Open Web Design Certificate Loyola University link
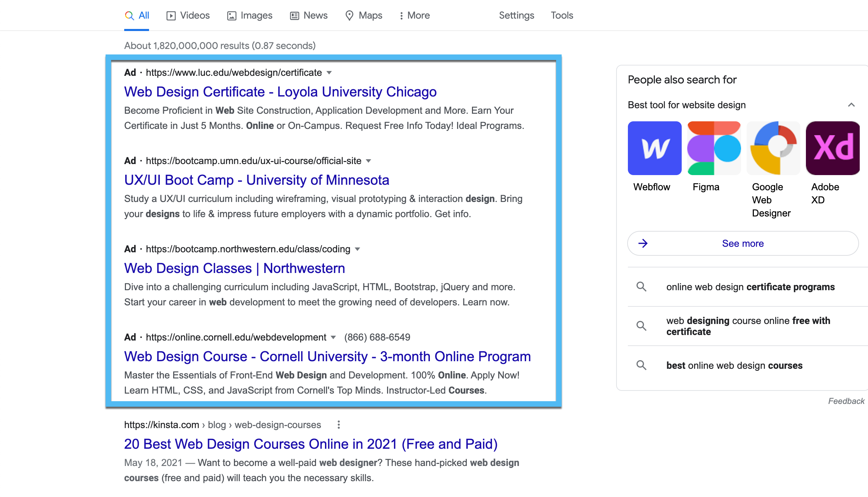This screenshot has height=497, width=868. tap(280, 92)
